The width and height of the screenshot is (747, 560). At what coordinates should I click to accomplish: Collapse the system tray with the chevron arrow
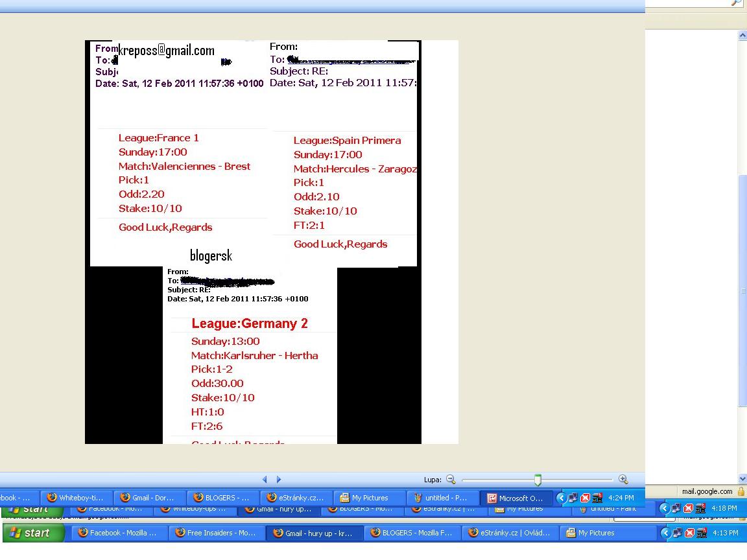pyautogui.click(x=562, y=498)
